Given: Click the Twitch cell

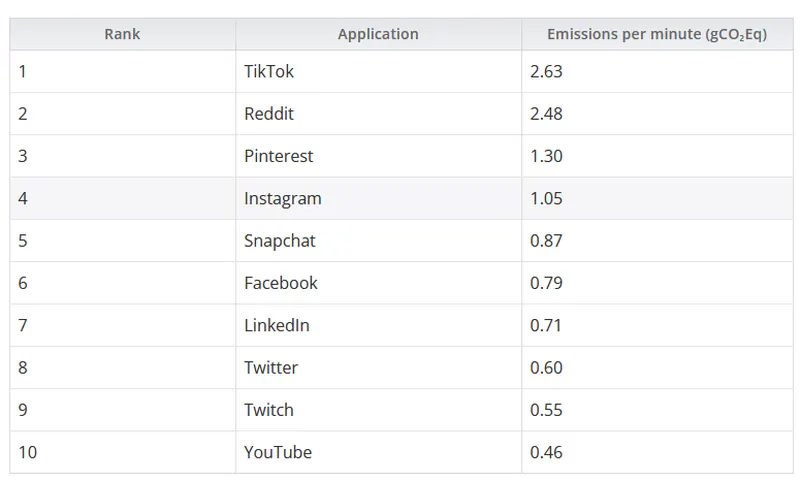Looking at the screenshot, I should click(x=269, y=410).
